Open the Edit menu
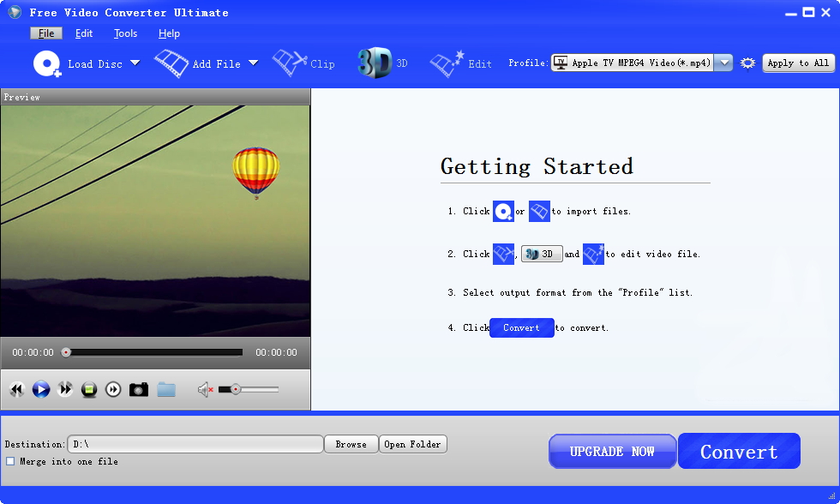The image size is (840, 504). point(83,33)
